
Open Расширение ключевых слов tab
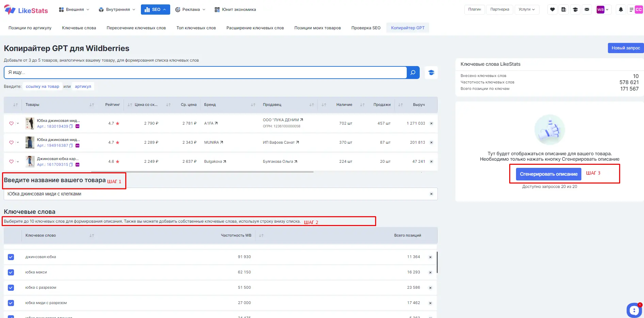(255, 28)
